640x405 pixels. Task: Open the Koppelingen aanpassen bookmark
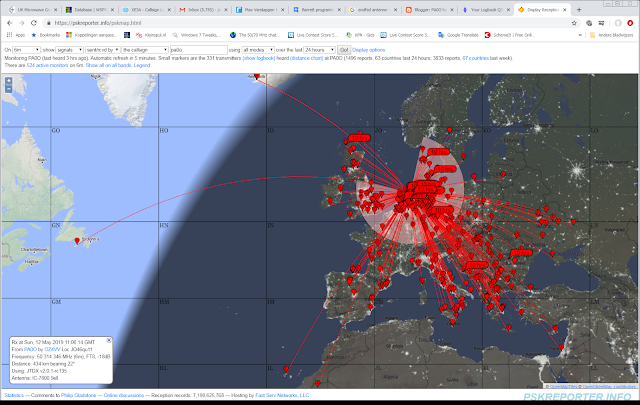[92, 35]
